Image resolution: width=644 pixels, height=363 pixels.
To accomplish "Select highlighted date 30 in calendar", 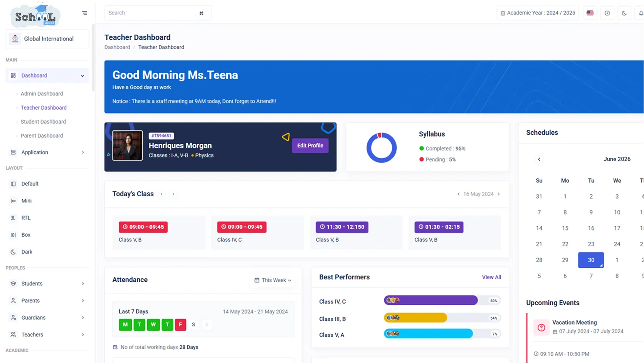I will 591,260.
